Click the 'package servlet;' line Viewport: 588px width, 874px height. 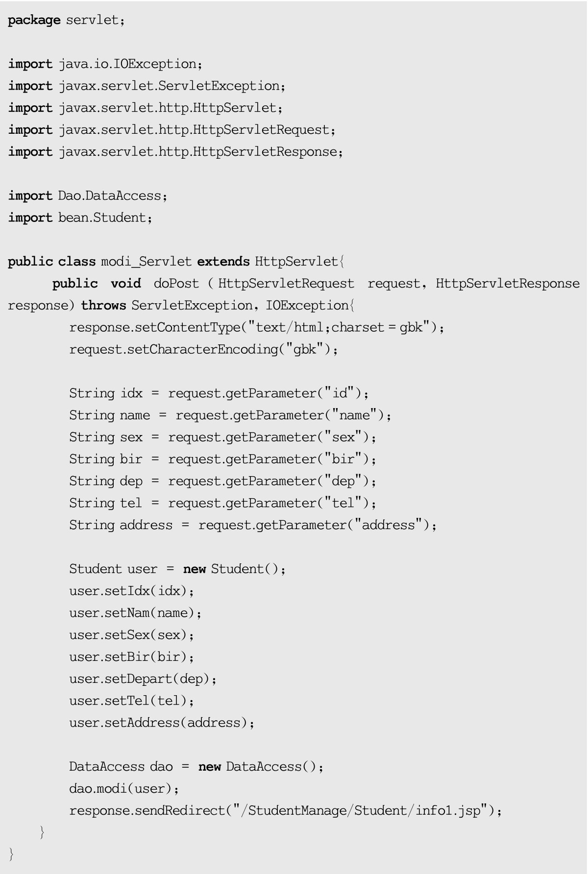tap(66, 20)
